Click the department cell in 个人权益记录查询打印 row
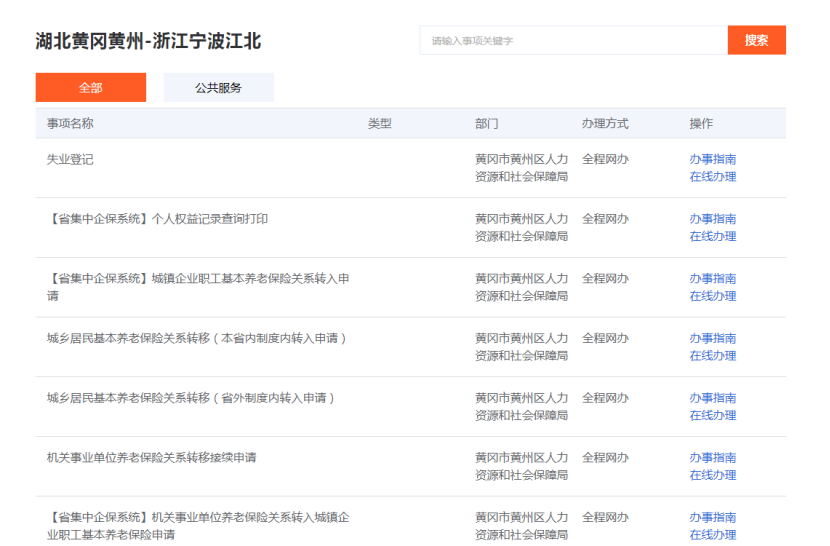The width and height of the screenshot is (830, 546). (x=521, y=228)
